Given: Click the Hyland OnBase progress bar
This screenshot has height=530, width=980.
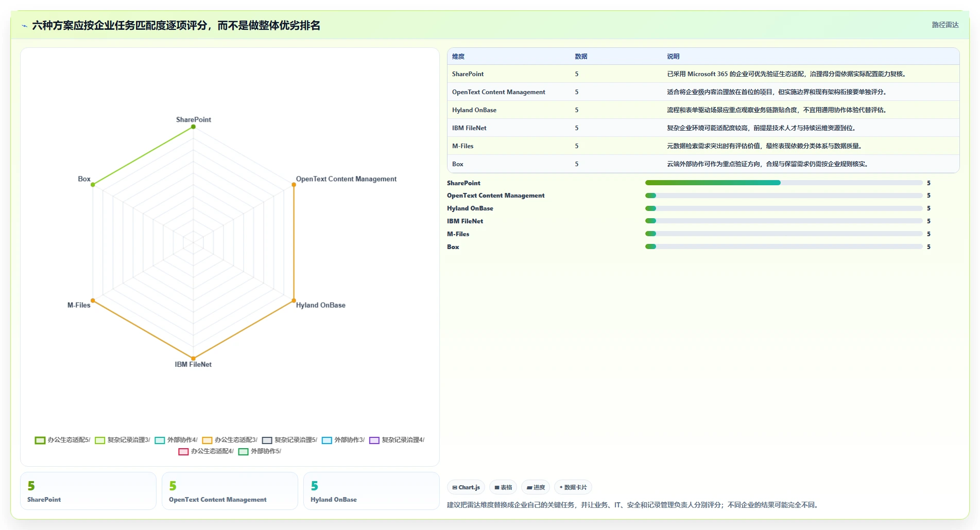Looking at the screenshot, I should (784, 208).
